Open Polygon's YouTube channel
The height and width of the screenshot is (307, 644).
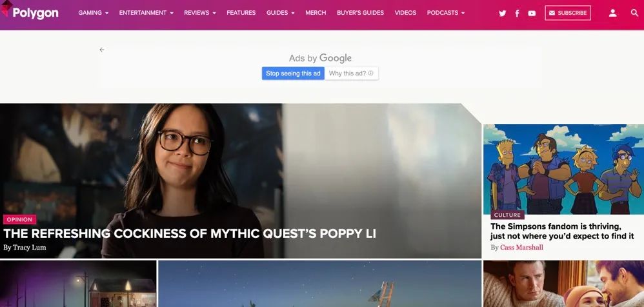[532, 13]
